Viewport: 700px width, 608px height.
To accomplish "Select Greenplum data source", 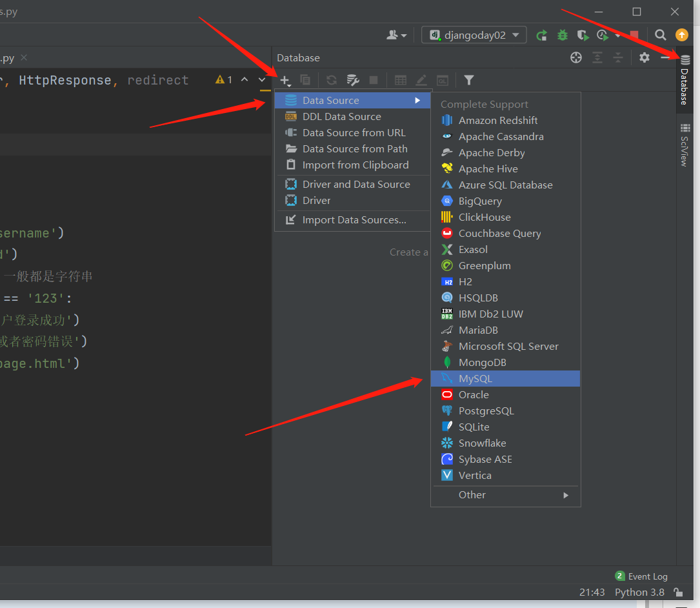I will pyautogui.click(x=505, y=265).
